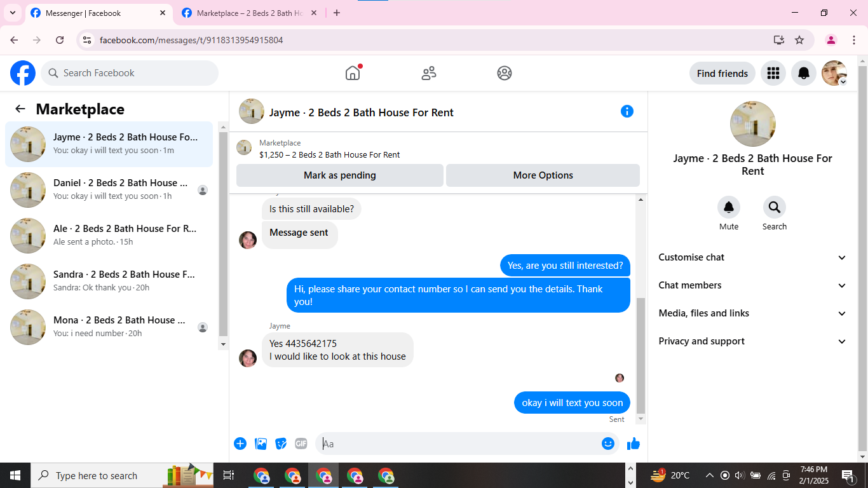
Task: Show hidden system tray icons
Action: [x=710, y=475]
